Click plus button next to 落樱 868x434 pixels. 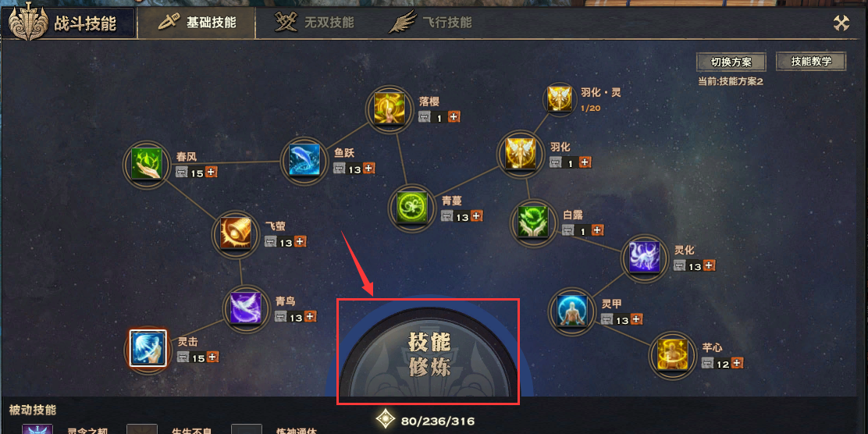pyautogui.click(x=454, y=117)
